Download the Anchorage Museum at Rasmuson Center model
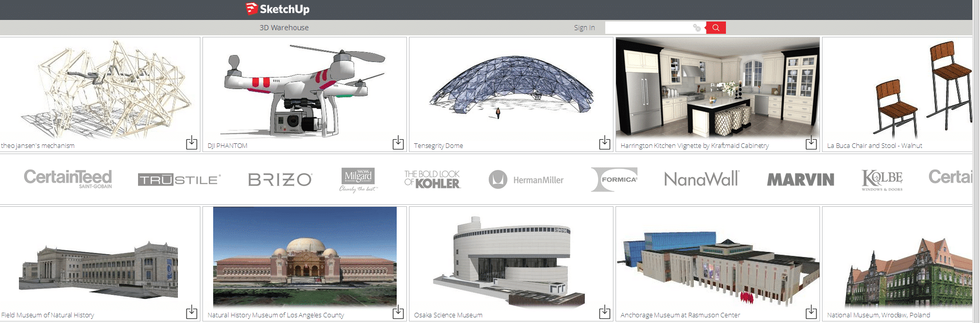Image resolution: width=980 pixels, height=323 pixels. pyautogui.click(x=811, y=312)
